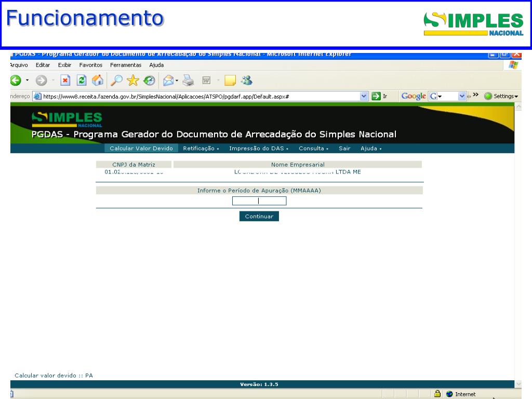Expand the Retificação menu
The image size is (532, 399).
coord(201,148)
